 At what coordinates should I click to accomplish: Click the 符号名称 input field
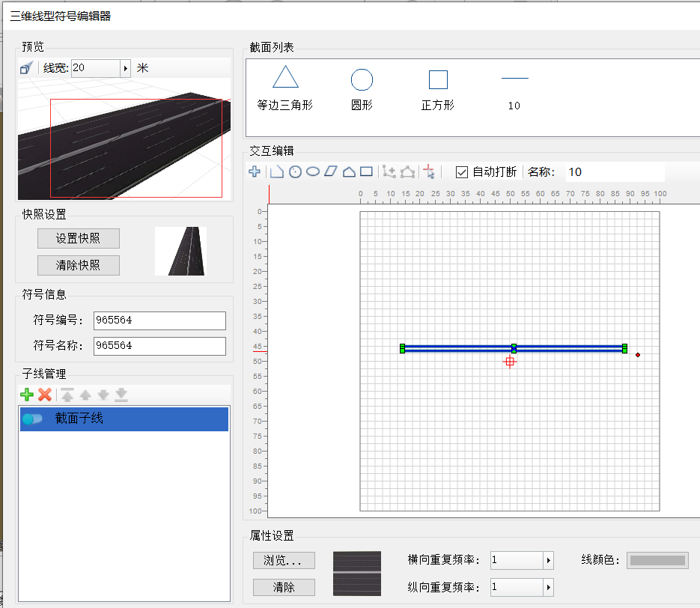pyautogui.click(x=159, y=346)
